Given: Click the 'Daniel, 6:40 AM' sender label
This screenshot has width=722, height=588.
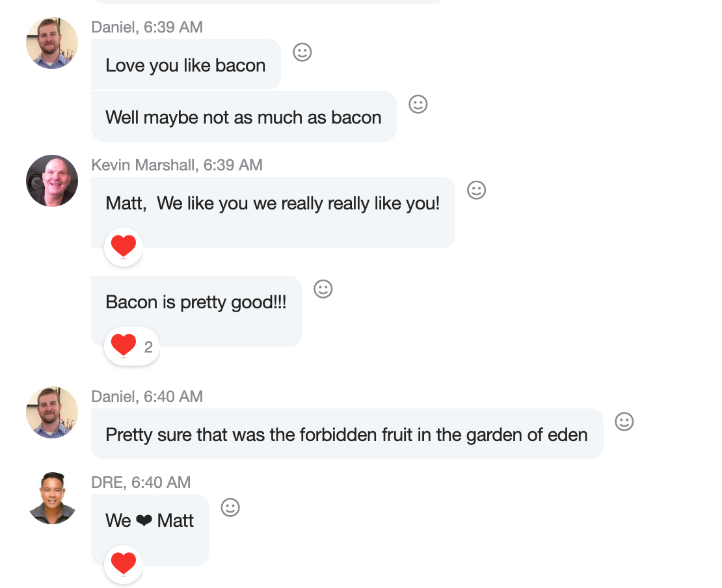Looking at the screenshot, I should point(147,397).
